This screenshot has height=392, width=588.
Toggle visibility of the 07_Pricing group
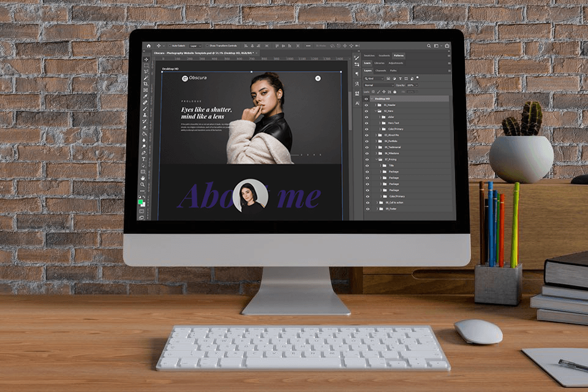pos(367,159)
